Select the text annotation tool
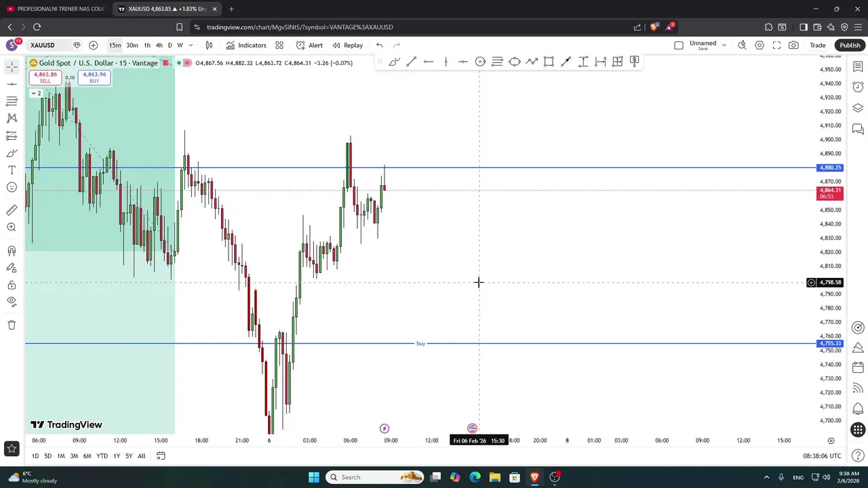Viewport: 868px width, 488px height. (12, 170)
